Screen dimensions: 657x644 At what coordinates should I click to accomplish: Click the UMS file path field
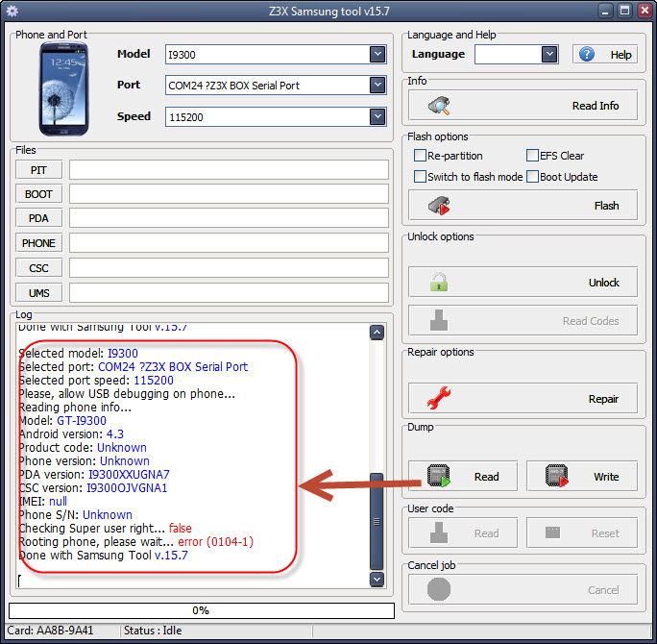pos(229,292)
